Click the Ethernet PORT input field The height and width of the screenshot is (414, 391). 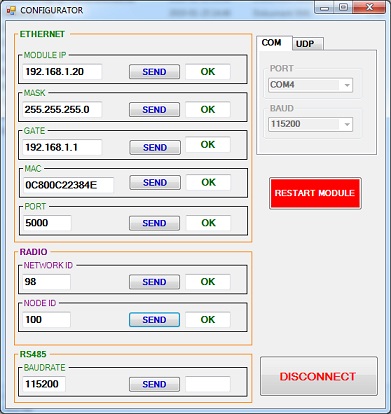point(47,223)
